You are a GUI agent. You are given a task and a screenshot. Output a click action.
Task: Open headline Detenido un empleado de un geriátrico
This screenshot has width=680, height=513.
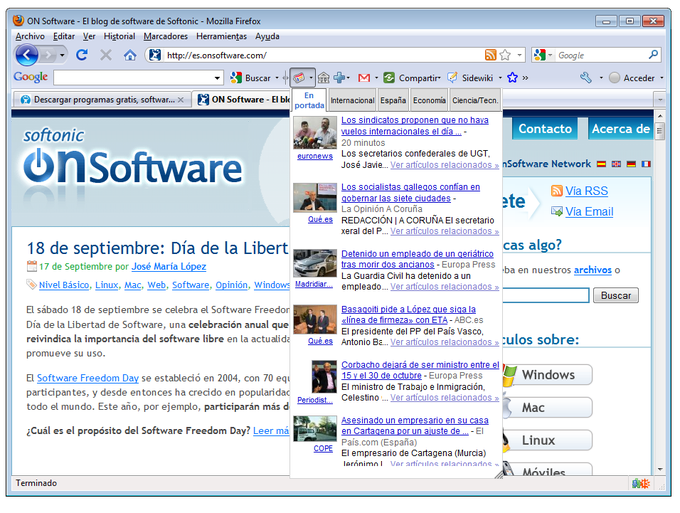[x=417, y=259]
